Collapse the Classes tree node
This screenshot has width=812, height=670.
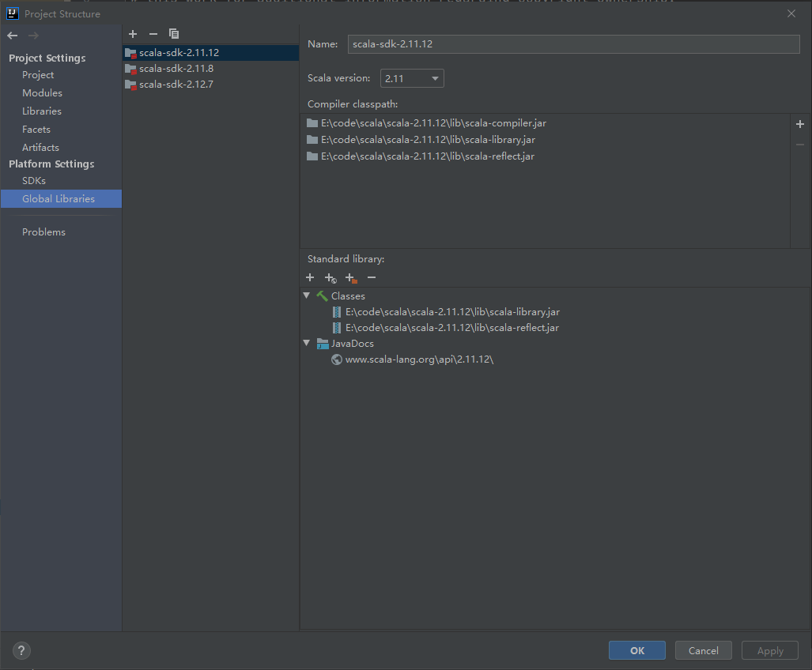[x=307, y=295]
